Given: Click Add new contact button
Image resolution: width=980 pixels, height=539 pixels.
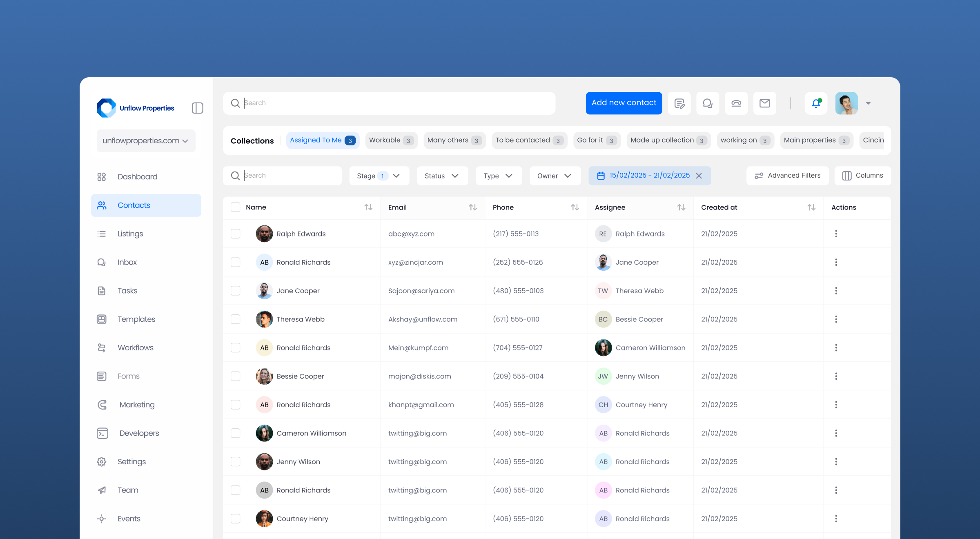Looking at the screenshot, I should (624, 103).
